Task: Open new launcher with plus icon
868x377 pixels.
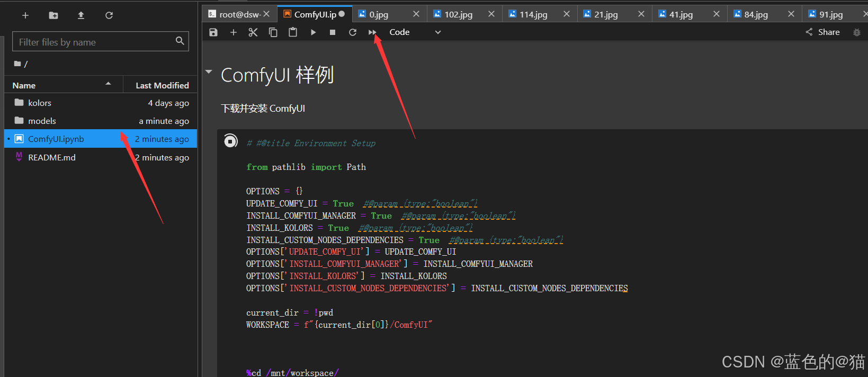Action: pyautogui.click(x=25, y=15)
